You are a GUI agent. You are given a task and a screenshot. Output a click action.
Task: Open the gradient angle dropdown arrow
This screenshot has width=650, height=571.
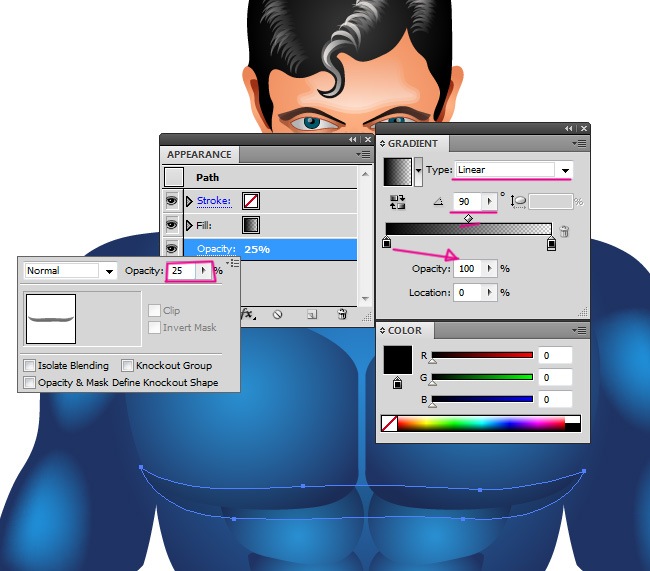tap(489, 202)
